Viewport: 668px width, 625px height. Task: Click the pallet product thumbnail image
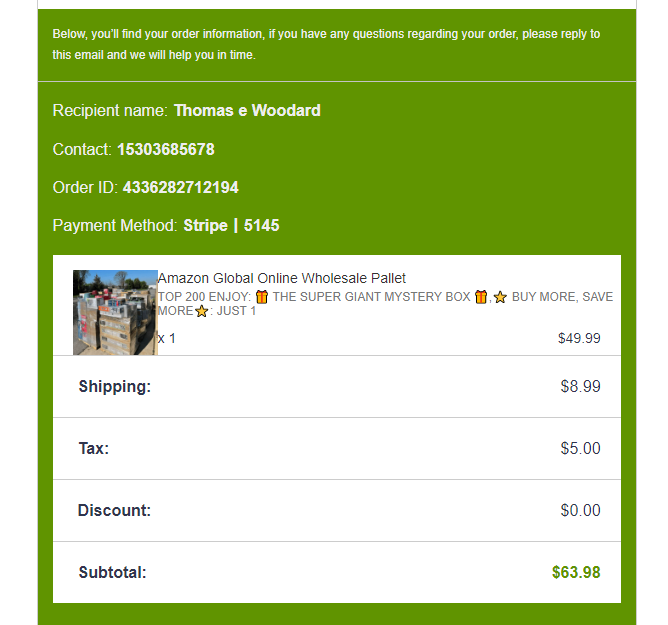click(115, 312)
